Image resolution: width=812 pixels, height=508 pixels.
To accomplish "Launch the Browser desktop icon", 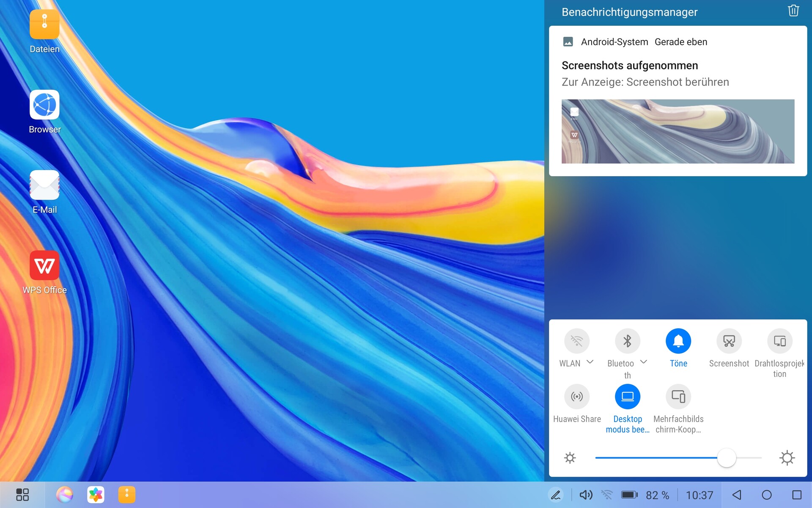I will (x=44, y=105).
